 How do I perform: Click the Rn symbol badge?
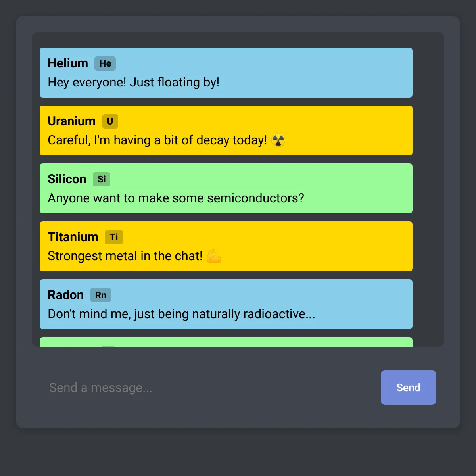click(x=101, y=295)
